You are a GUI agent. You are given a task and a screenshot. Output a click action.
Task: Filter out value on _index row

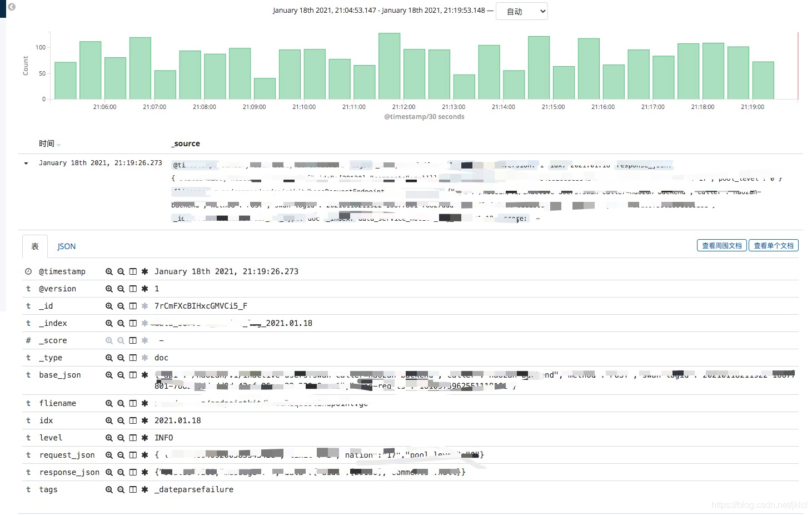[121, 324]
